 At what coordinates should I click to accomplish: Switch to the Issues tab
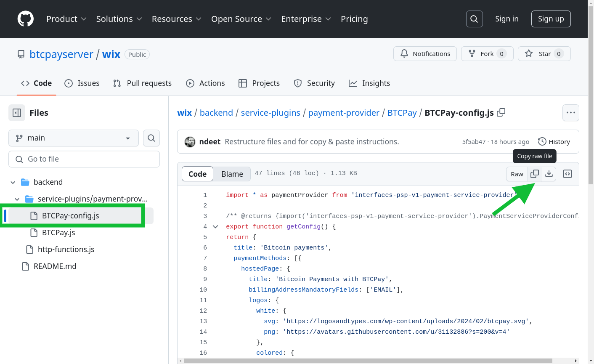(82, 83)
